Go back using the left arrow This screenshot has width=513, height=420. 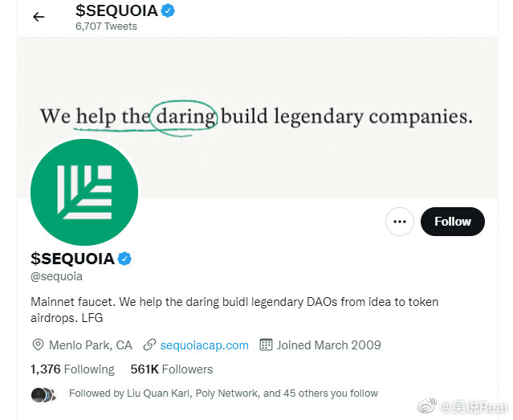pyautogui.click(x=39, y=17)
